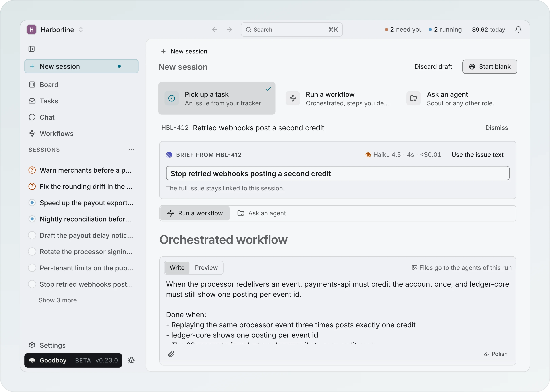
Task: Select Run a workflow card
Action: click(338, 98)
